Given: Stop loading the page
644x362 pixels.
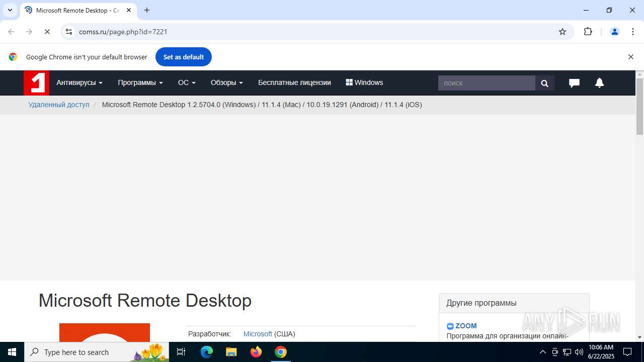Looking at the screenshot, I should tap(47, 32).
